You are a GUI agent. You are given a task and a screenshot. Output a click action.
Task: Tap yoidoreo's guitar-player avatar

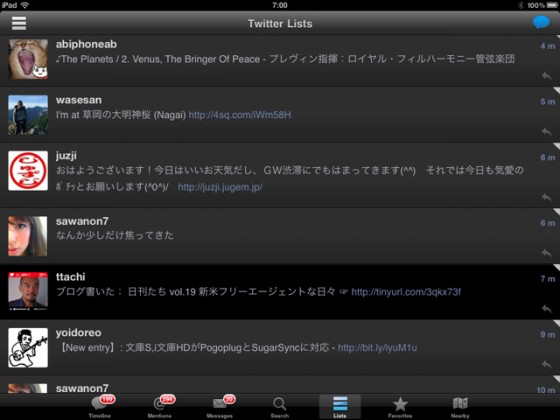(28, 348)
